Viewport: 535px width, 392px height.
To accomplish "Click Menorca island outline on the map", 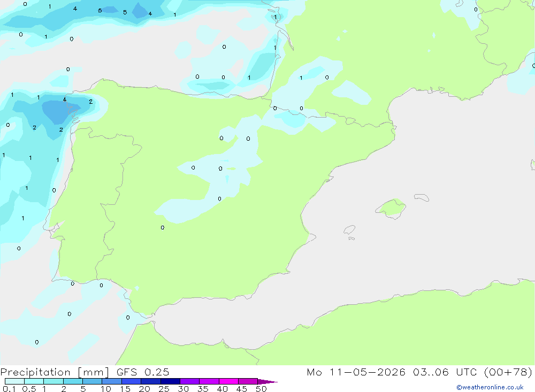I will click(x=422, y=197).
